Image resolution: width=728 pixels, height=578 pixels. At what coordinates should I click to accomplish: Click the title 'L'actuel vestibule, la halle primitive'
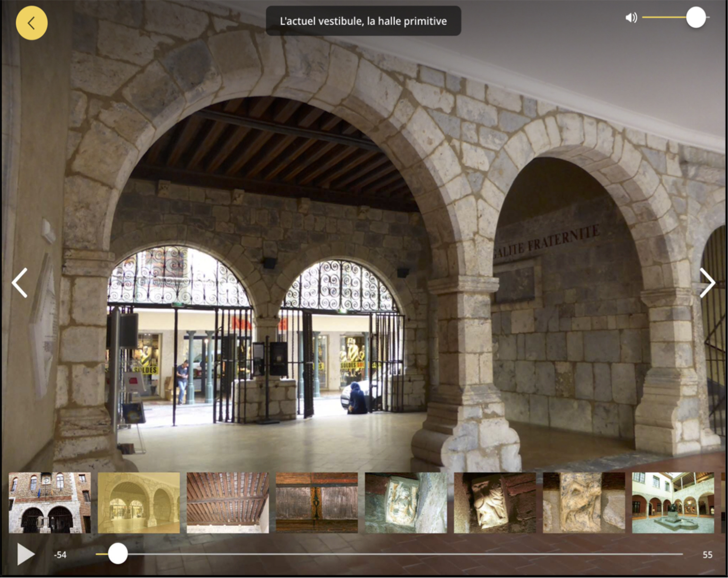pos(363,21)
